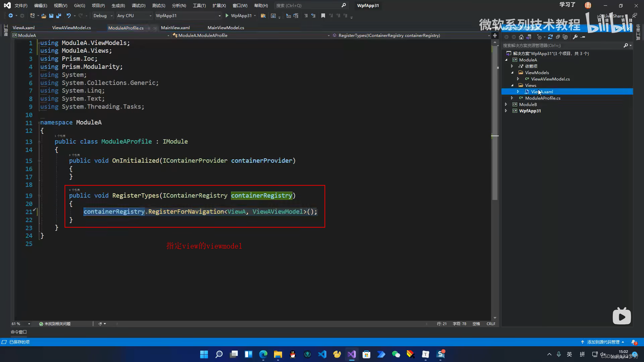Switch to the MainView.xaml tab
Screen dimensions: 644x362
pos(175,28)
